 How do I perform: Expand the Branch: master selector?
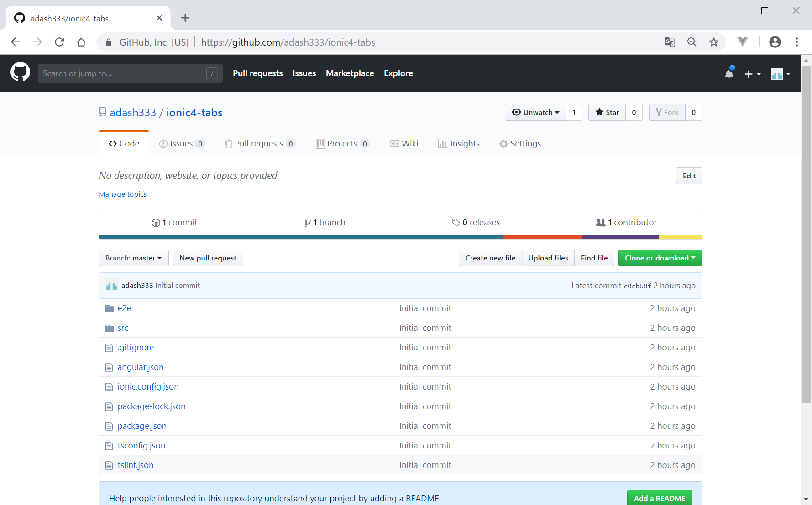pos(133,258)
